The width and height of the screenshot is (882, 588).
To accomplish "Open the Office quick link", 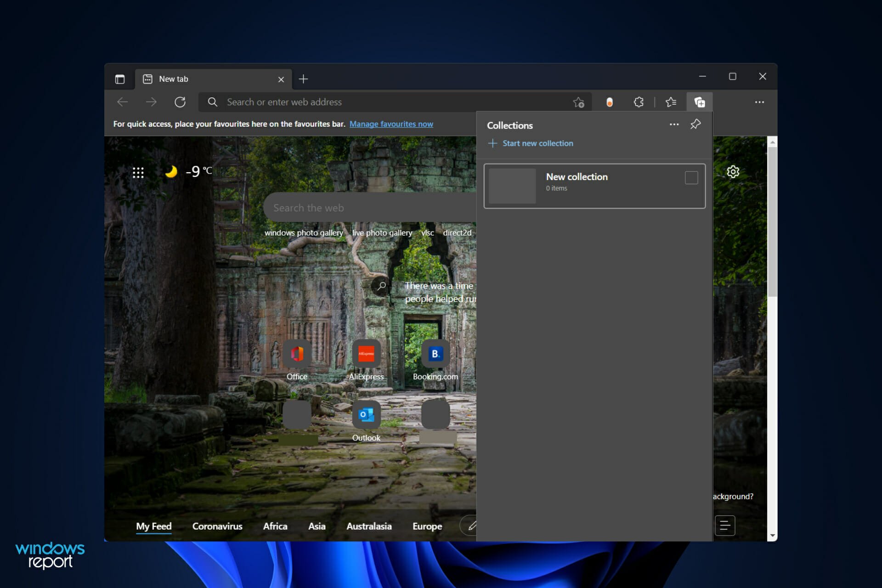I will [x=297, y=361].
